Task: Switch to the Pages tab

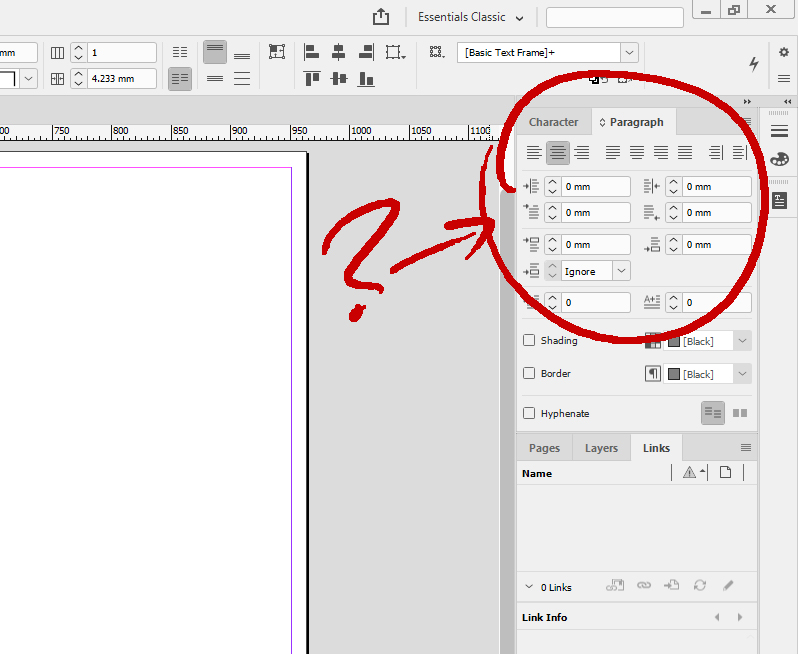Action: (x=544, y=448)
